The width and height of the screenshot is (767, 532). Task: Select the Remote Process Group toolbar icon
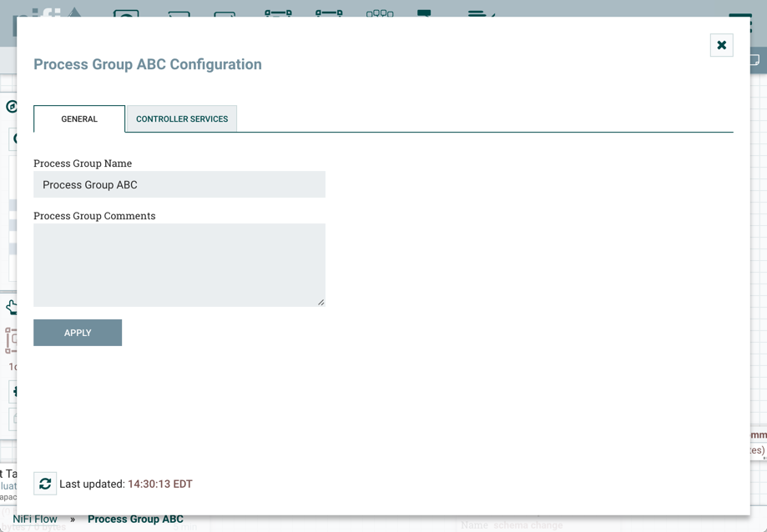click(329, 12)
